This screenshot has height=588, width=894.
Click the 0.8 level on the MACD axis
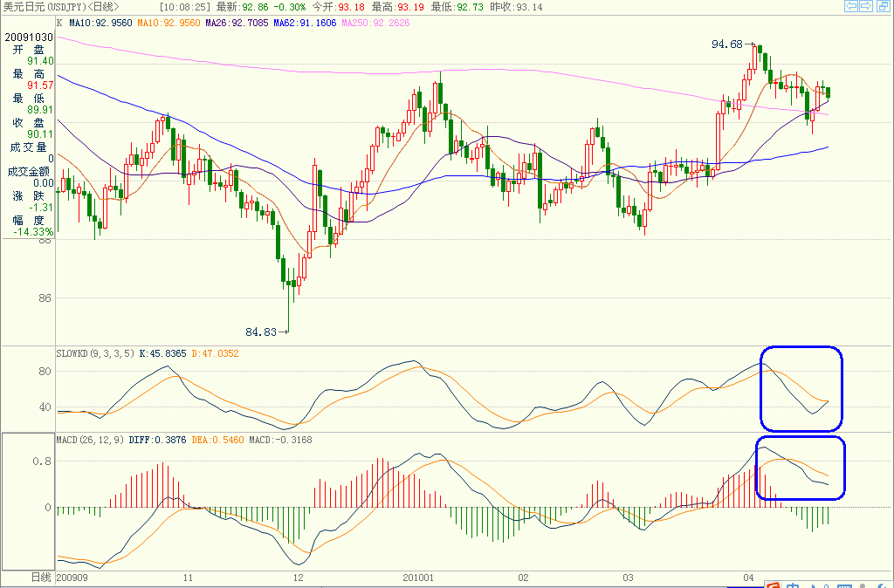(x=42, y=461)
